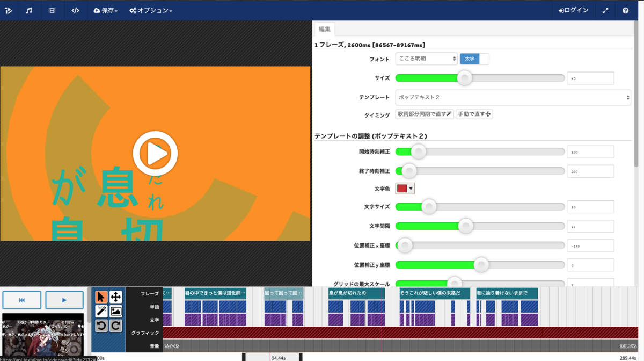The image size is (644, 361).
Task: Open the music note menu
Action: (x=29, y=10)
